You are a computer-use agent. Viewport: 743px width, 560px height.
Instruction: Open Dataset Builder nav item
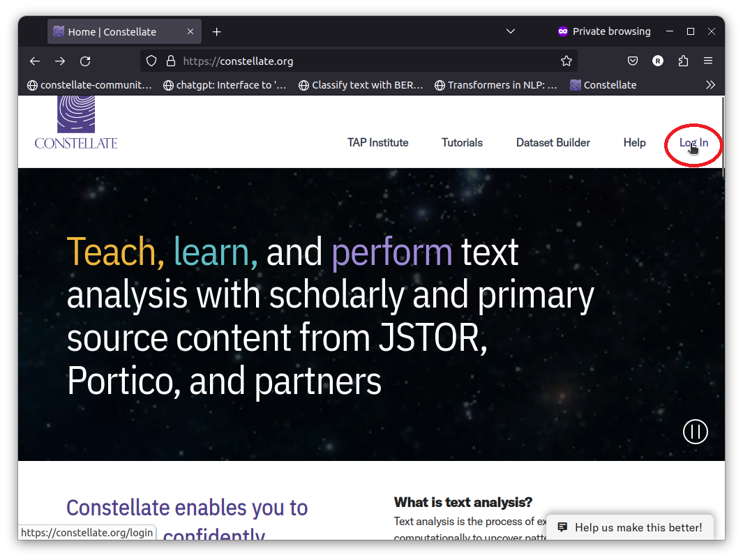553,142
